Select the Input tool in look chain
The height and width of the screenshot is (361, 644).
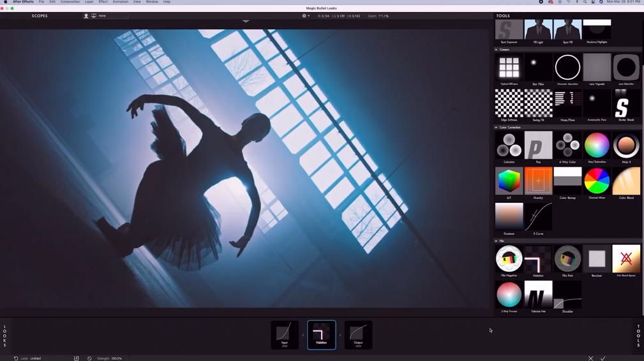[285, 335]
